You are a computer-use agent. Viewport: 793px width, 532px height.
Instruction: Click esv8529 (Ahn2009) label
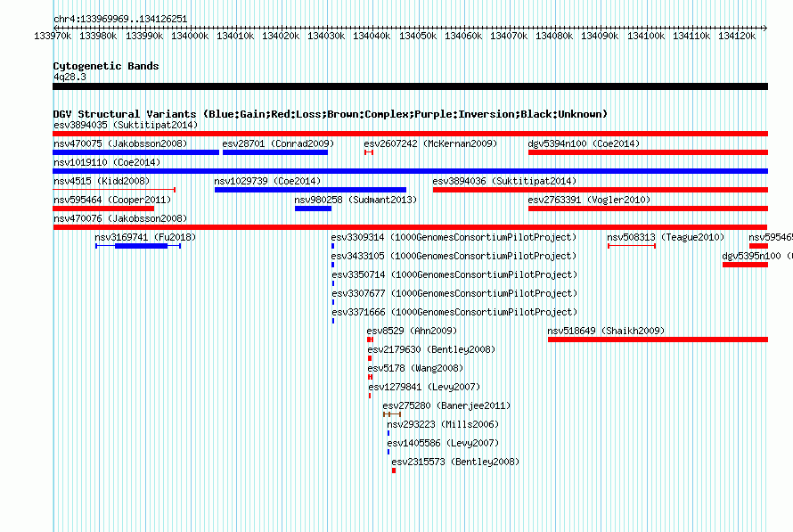pos(412,331)
